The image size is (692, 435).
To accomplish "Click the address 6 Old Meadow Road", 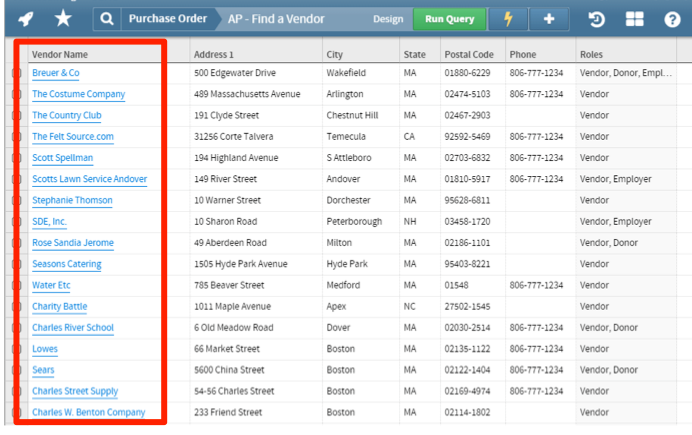I will [x=233, y=327].
